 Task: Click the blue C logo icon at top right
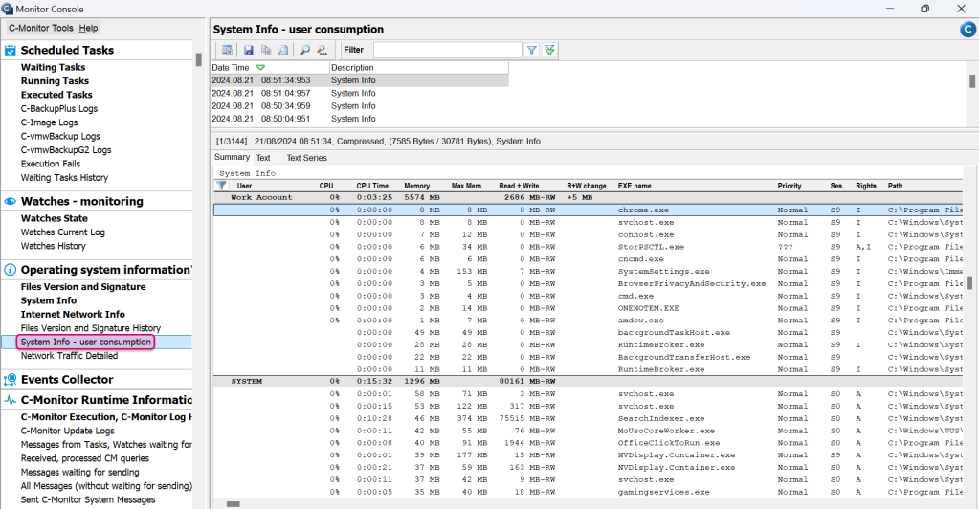[967, 30]
